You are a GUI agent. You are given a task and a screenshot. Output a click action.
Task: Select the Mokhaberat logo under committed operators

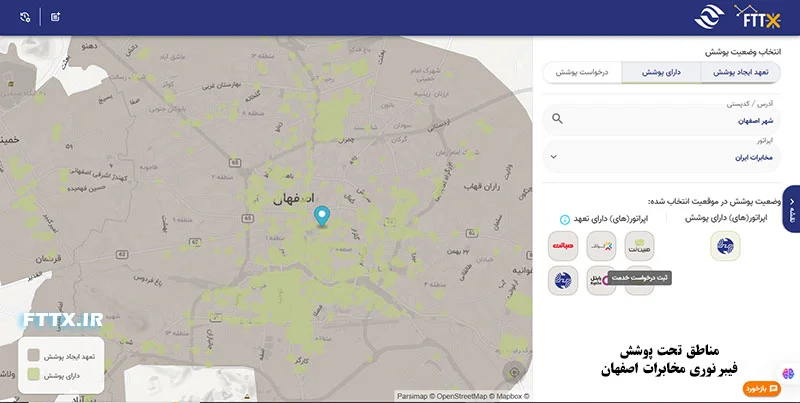[x=563, y=280]
